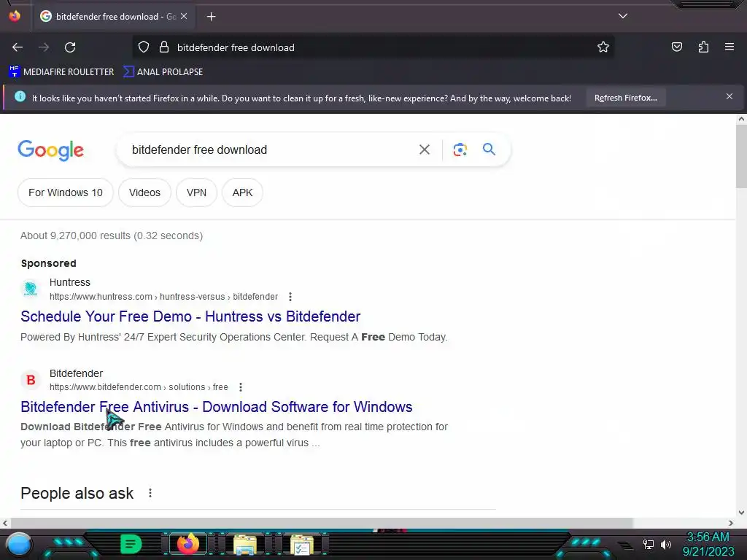Image resolution: width=747 pixels, height=560 pixels.
Task: Close the bitdefender free download tab
Action: [x=184, y=16]
